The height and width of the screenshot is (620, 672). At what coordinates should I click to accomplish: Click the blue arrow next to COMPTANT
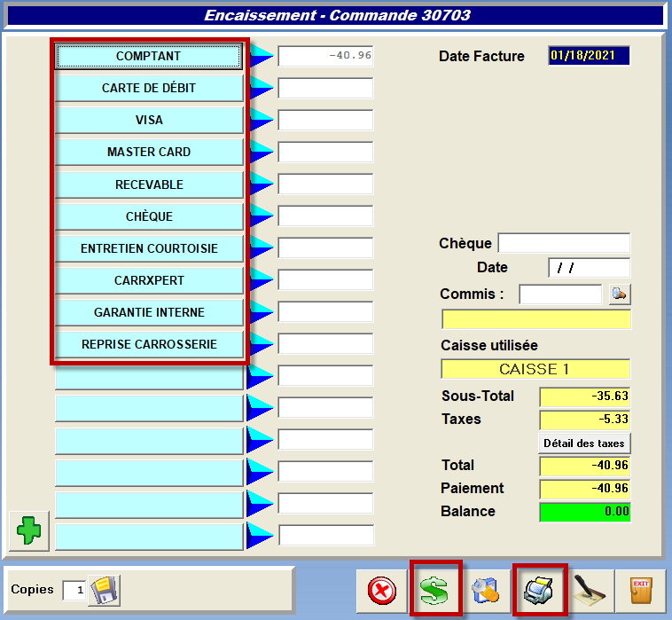(x=261, y=56)
